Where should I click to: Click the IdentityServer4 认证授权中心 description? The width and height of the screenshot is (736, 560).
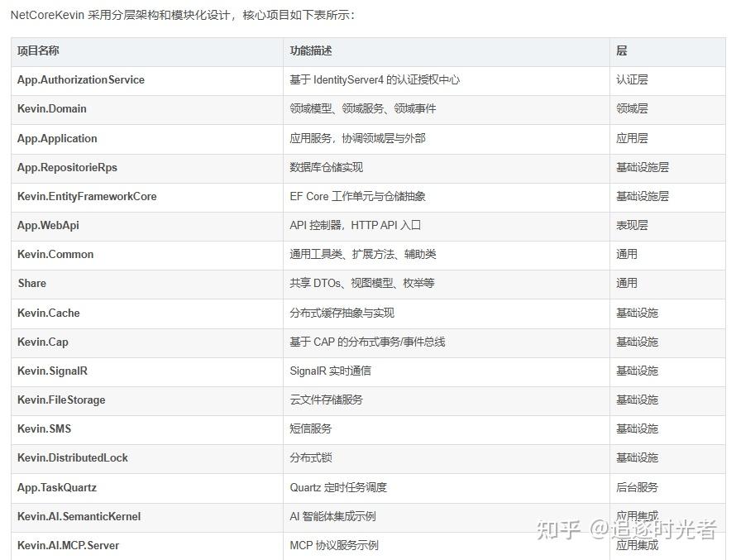(x=375, y=79)
